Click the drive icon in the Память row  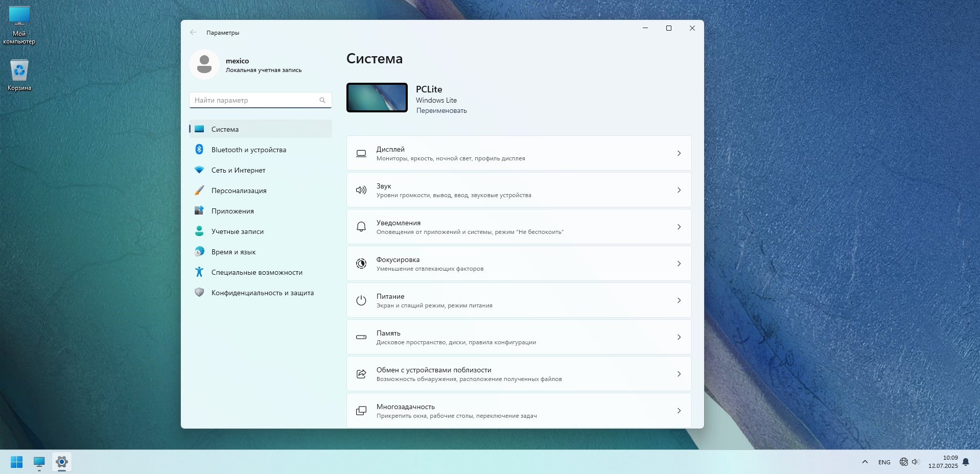361,337
